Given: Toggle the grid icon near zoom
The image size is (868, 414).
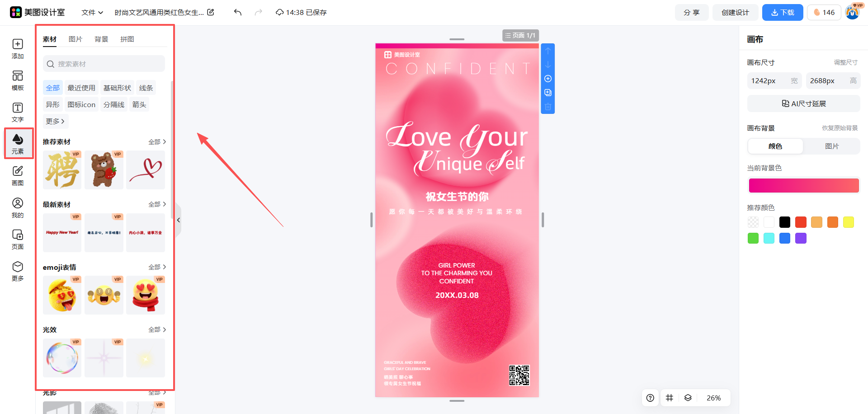Looking at the screenshot, I should coord(670,398).
